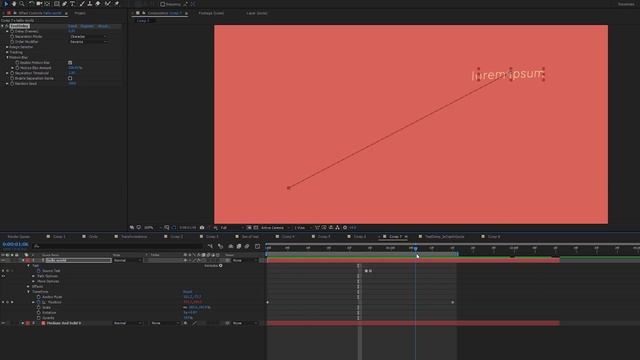Take a snapshot with the viewer camera icon
Viewport: 640px width, 360px height.
pos(202,228)
